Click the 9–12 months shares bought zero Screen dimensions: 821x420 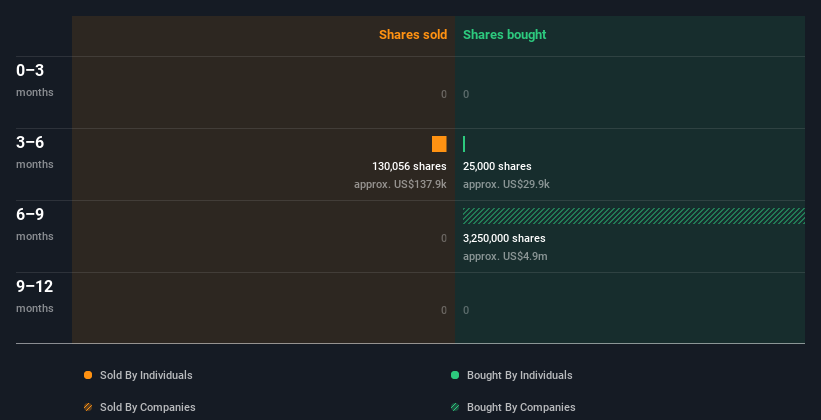(x=466, y=310)
